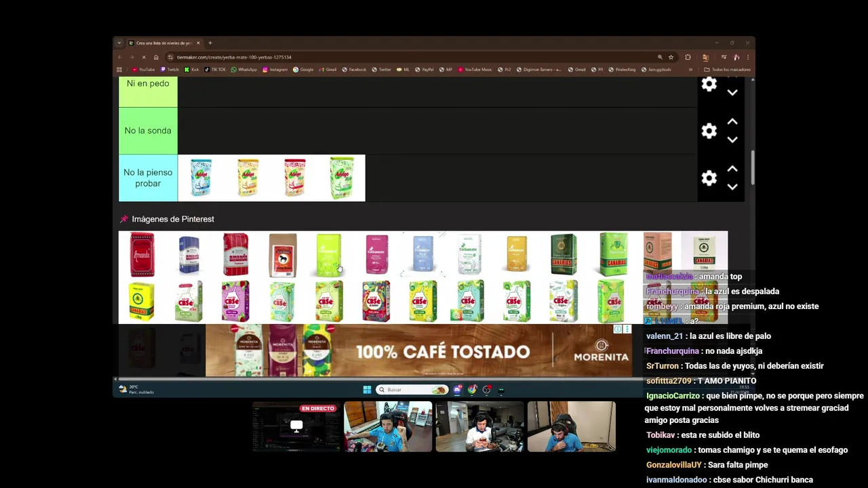Image resolution: width=868 pixels, height=488 pixels.
Task: Open settings gear for 'No la pienso probar' tier
Action: click(x=709, y=178)
